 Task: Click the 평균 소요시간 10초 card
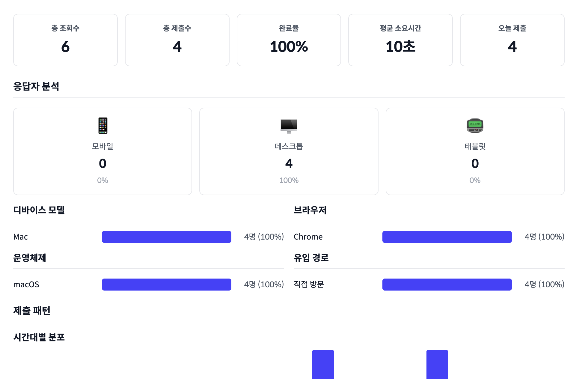click(400, 40)
